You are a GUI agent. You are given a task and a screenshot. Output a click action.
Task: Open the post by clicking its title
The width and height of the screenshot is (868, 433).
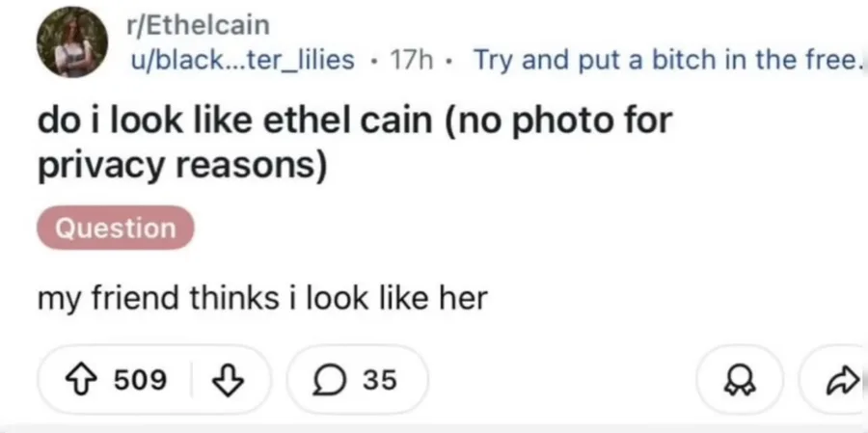click(x=353, y=122)
